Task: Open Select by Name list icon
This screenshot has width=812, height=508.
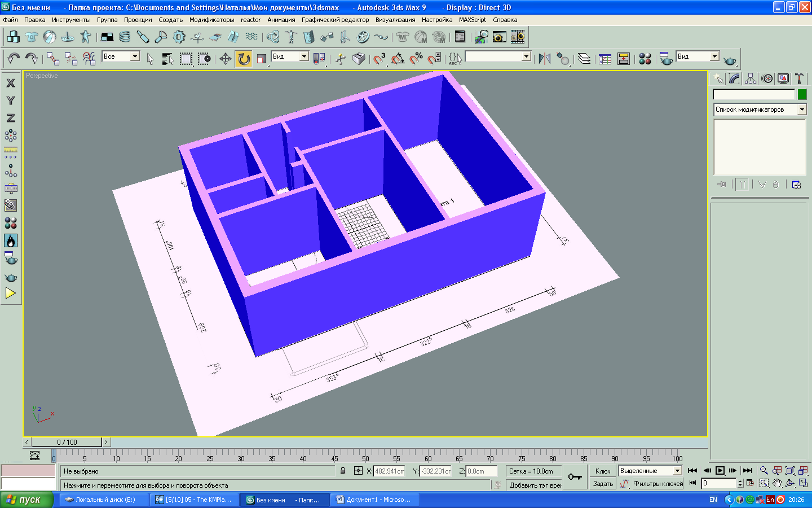Action: click(x=167, y=58)
